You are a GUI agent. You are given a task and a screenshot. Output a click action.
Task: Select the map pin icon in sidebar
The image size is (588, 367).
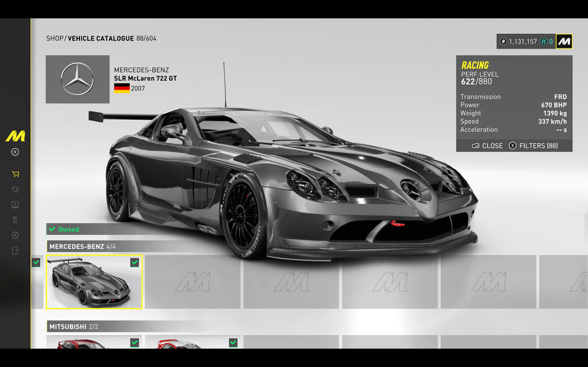(x=15, y=220)
